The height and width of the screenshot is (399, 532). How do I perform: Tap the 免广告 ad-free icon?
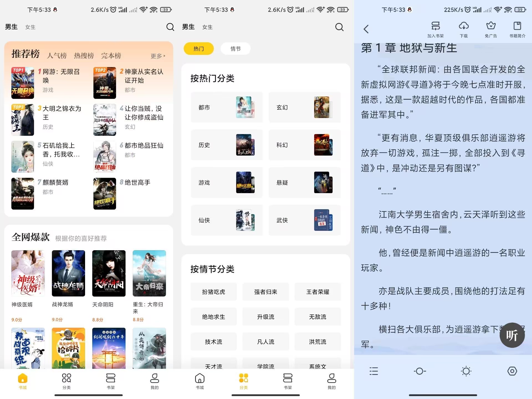490,29
